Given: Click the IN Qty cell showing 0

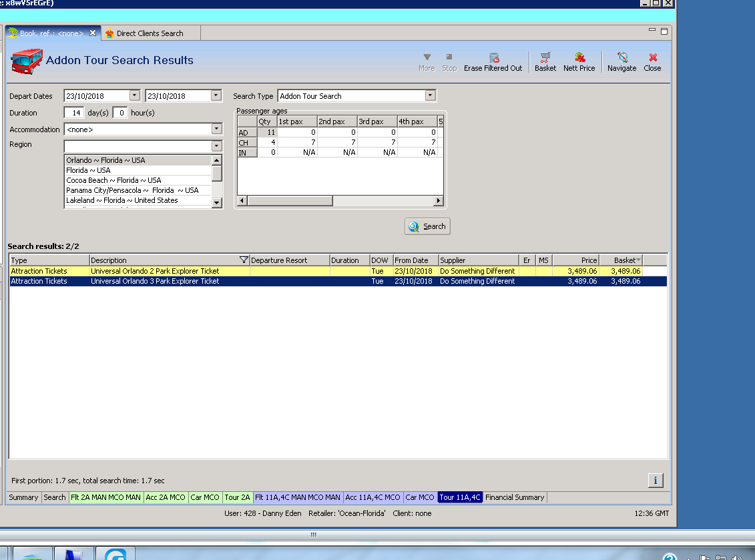Looking at the screenshot, I should click(267, 152).
